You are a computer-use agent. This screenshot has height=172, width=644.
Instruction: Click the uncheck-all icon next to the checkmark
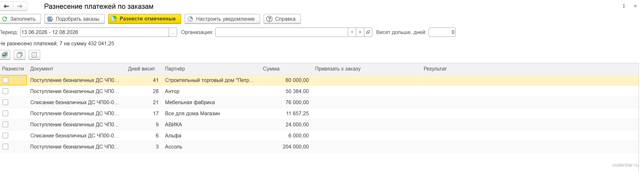20,55
